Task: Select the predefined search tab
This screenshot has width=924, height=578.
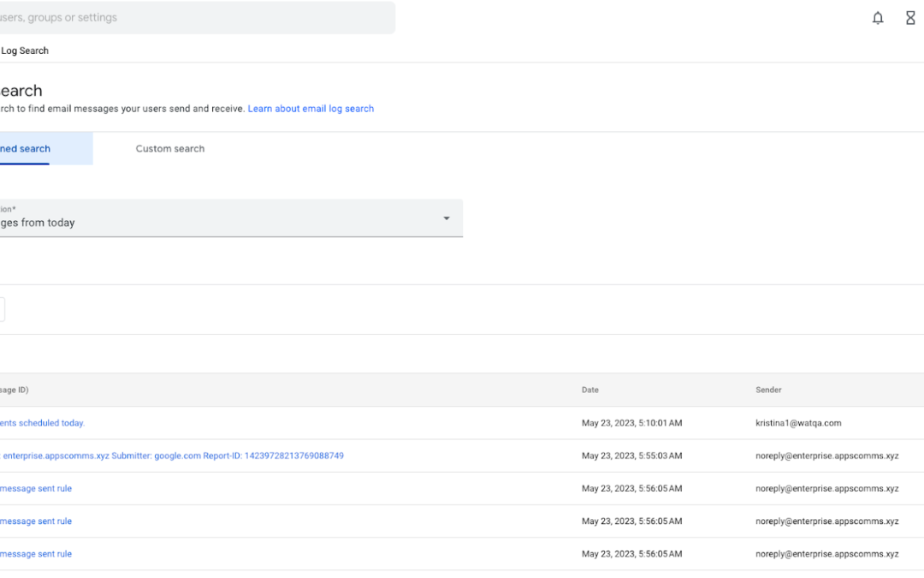Action: tap(46, 149)
